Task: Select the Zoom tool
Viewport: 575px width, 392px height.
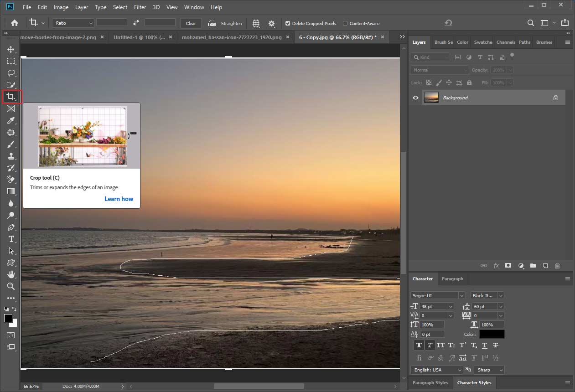Action: coord(11,286)
